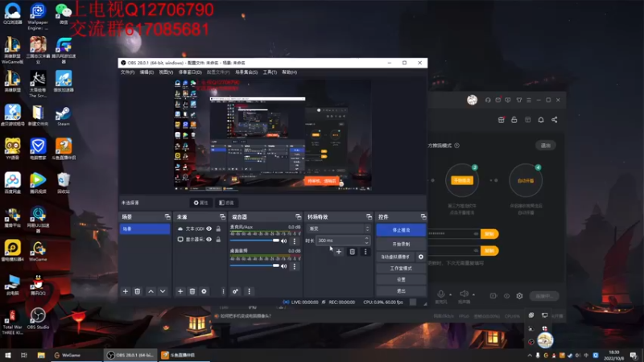
Task: Delete the selected scene with trash icon
Action: tap(138, 291)
